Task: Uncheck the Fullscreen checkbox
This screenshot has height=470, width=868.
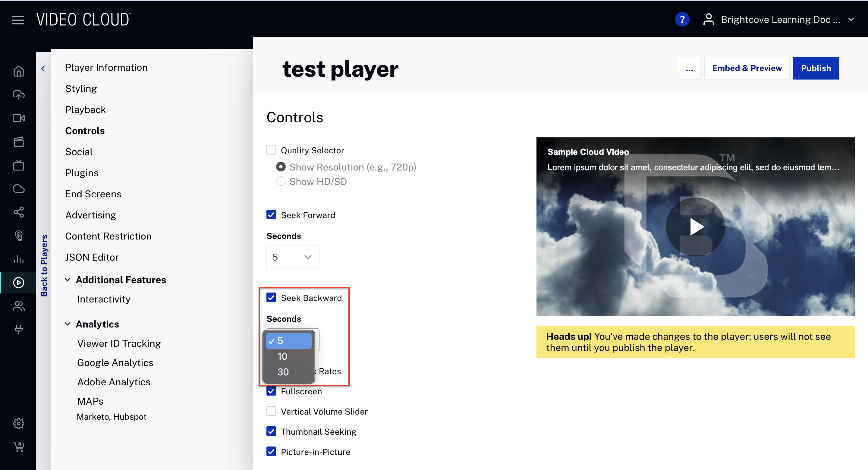Action: click(x=271, y=391)
